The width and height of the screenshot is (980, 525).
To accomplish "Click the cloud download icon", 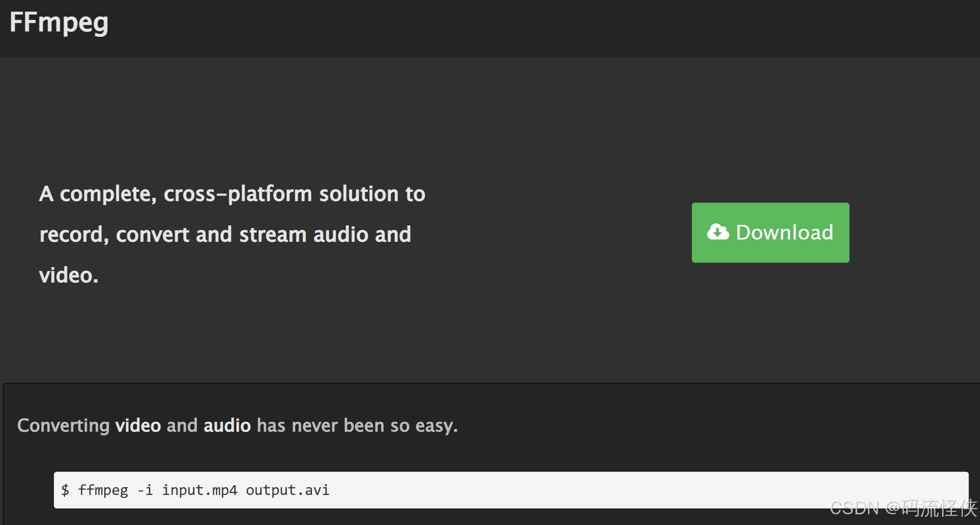I will click(718, 232).
